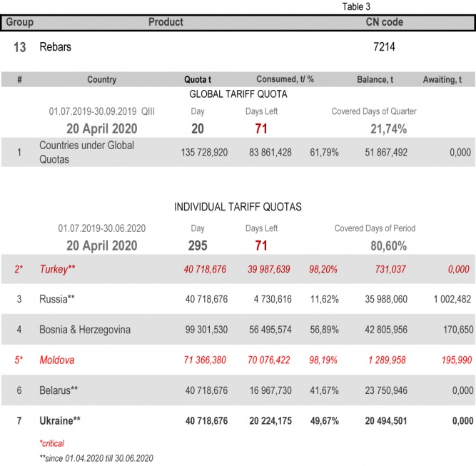Click the Country column header

coord(101,80)
